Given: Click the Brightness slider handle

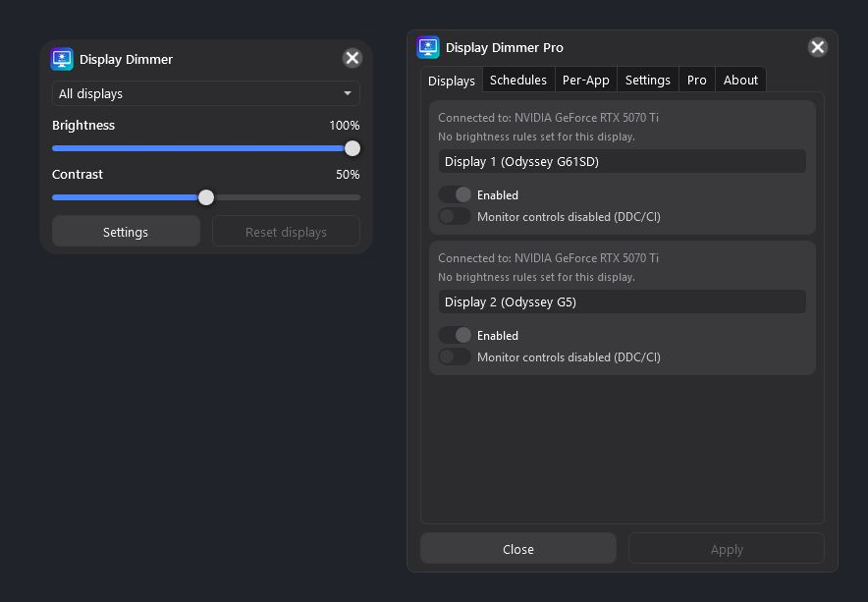Looking at the screenshot, I should [353, 148].
